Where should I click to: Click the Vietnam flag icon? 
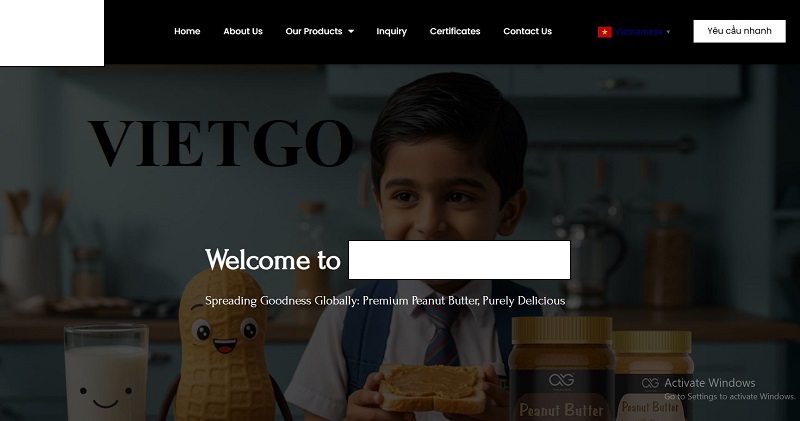605,32
